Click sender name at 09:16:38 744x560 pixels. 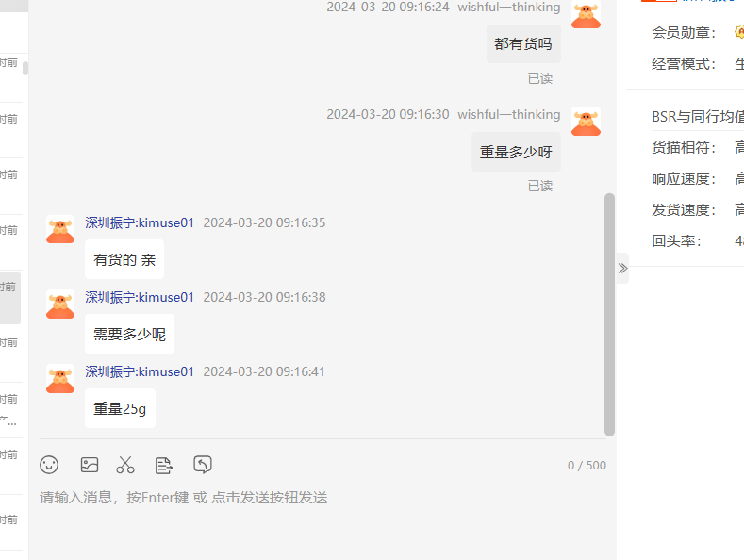click(140, 297)
